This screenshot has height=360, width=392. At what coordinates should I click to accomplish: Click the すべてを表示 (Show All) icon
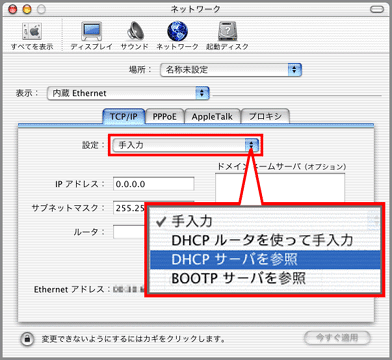coord(32,32)
